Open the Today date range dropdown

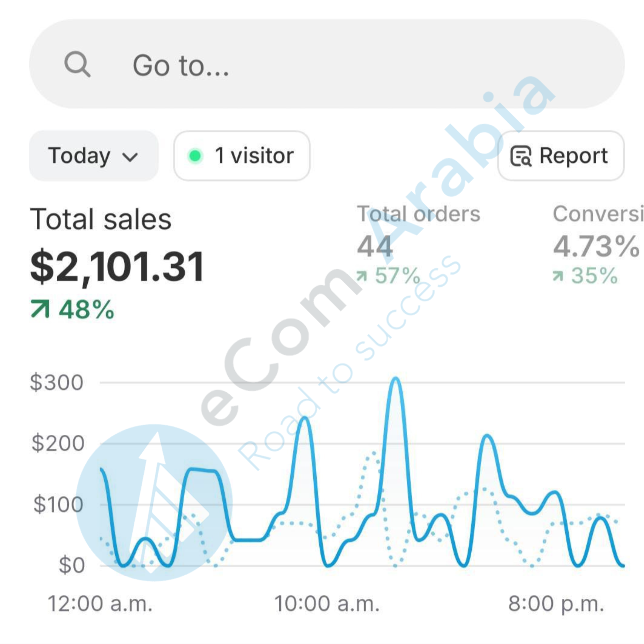pyautogui.click(x=93, y=156)
